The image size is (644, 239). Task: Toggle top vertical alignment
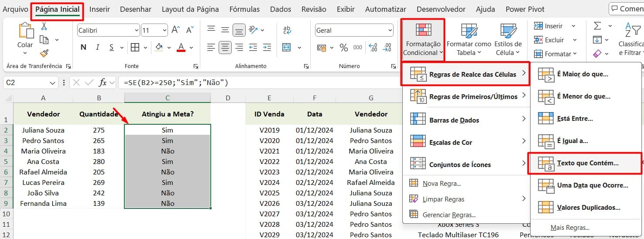[x=211, y=30]
